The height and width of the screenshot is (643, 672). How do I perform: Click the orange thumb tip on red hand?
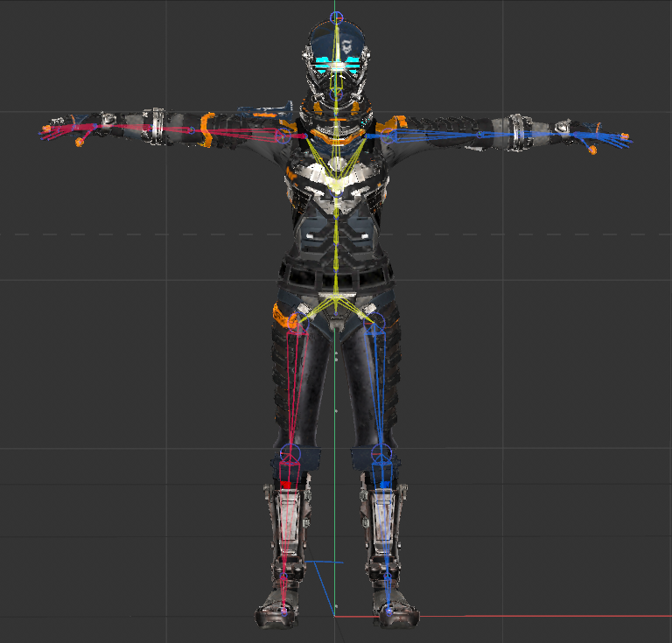pyautogui.click(x=80, y=142)
